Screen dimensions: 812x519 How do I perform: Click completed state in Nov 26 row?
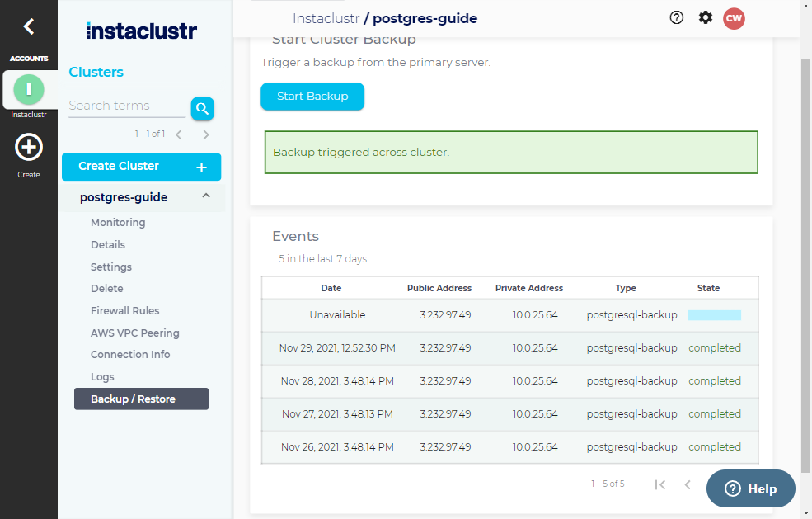click(715, 447)
